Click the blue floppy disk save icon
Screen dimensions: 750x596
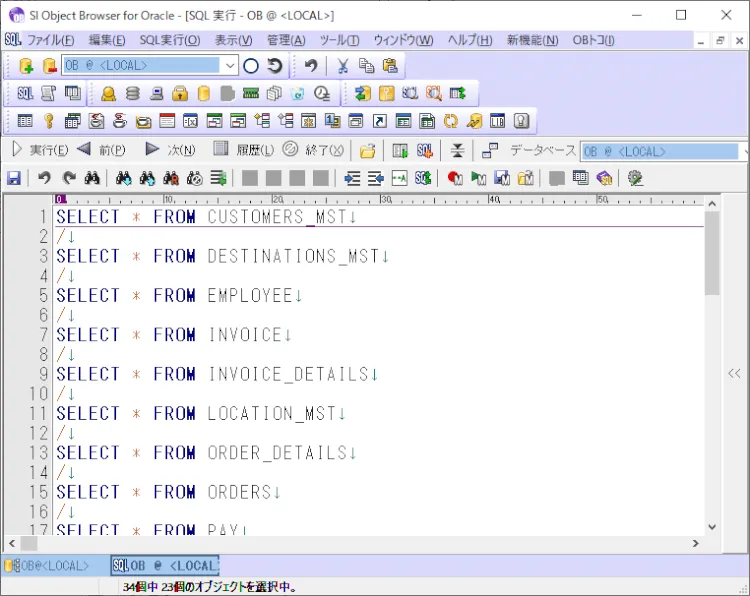tap(14, 178)
